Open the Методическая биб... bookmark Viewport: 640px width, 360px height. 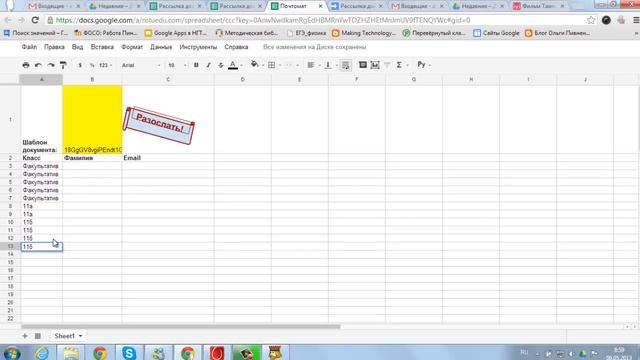(x=247, y=33)
